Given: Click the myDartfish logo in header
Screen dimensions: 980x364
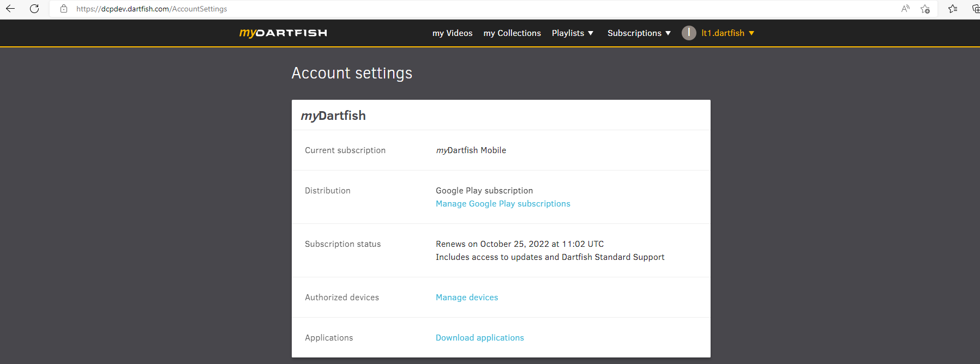Looking at the screenshot, I should click(x=283, y=33).
